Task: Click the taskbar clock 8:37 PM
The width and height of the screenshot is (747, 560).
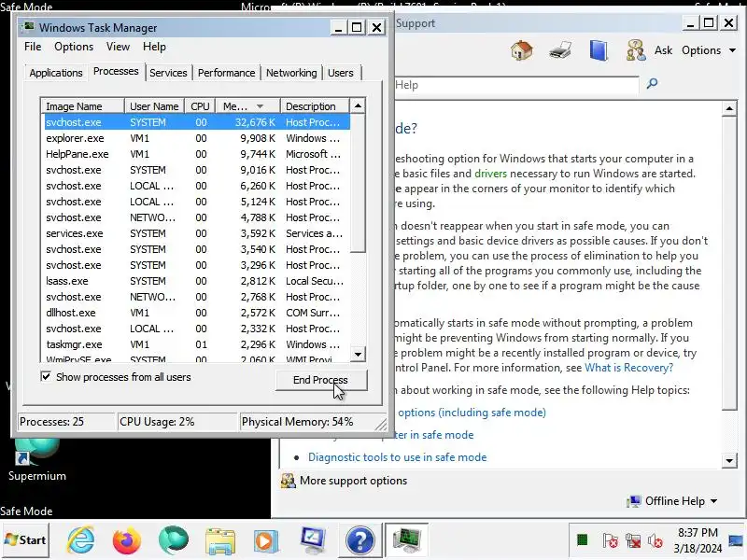Action: pos(698,532)
